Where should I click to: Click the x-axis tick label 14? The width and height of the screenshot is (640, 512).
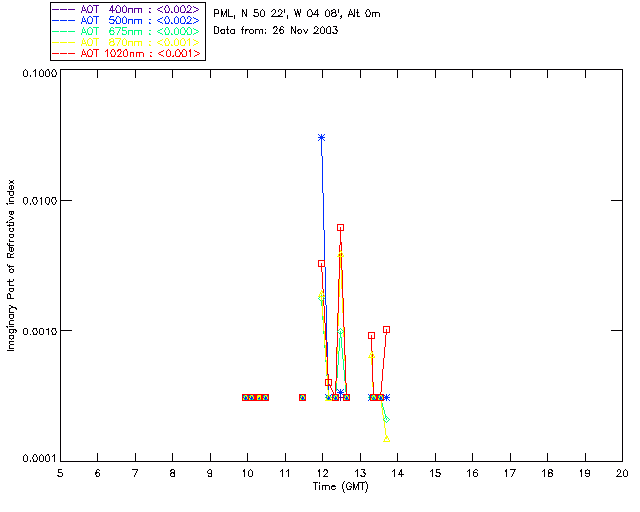pos(398,473)
